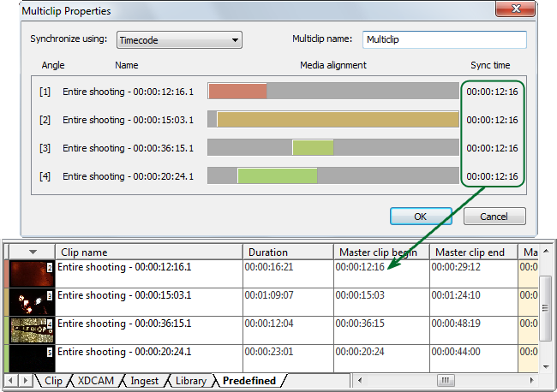
Task: Click the tab scroll right arrow
Action: click(x=25, y=381)
